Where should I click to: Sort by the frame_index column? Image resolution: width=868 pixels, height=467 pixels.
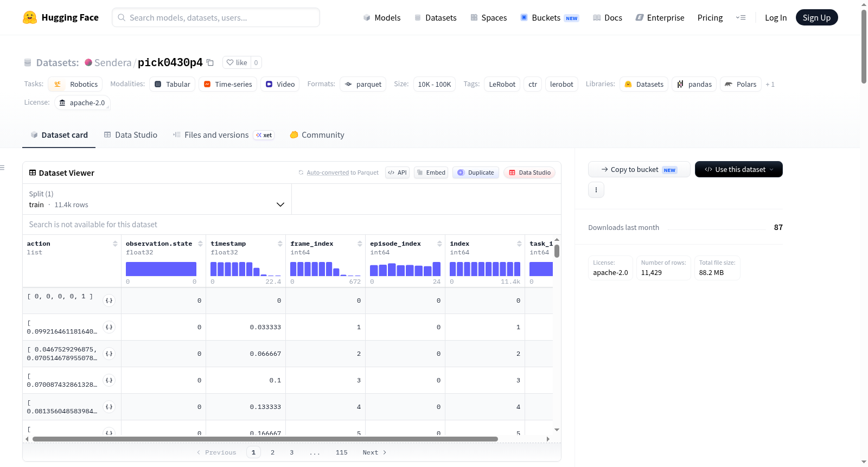pos(360,244)
